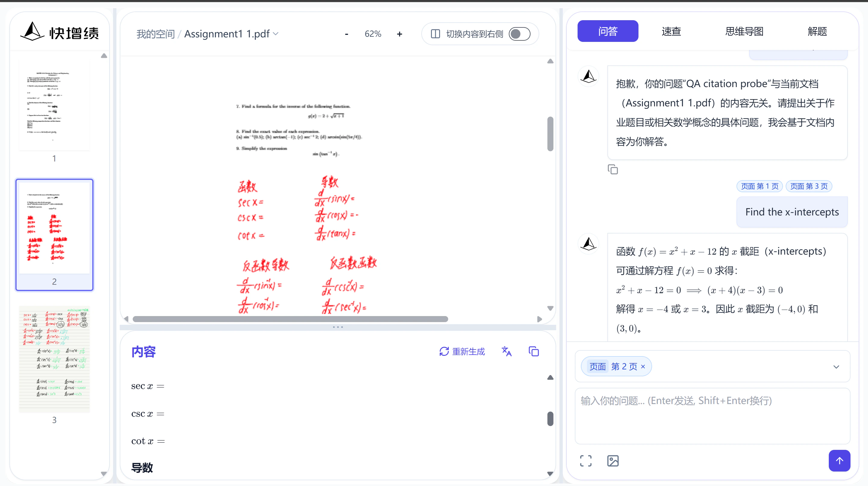Zoom in with the plus button
868x486 pixels.
tap(399, 34)
